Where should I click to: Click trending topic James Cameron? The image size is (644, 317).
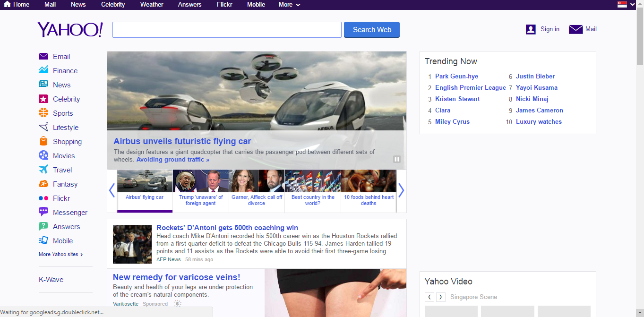[540, 110]
